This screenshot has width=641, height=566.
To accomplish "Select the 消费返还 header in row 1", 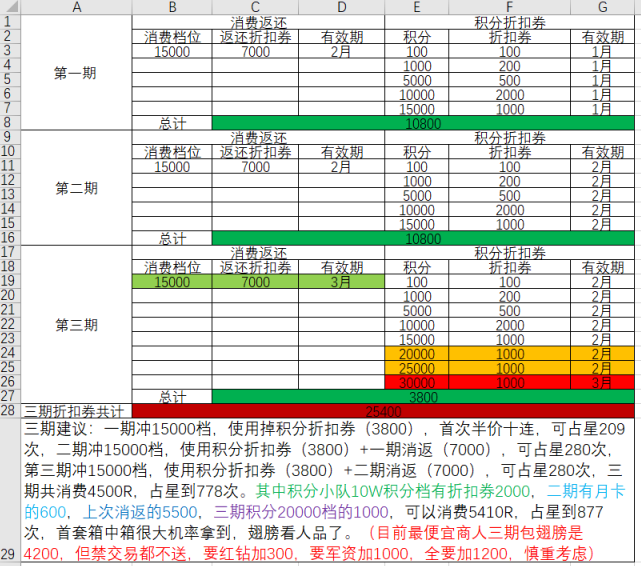I will 257,22.
